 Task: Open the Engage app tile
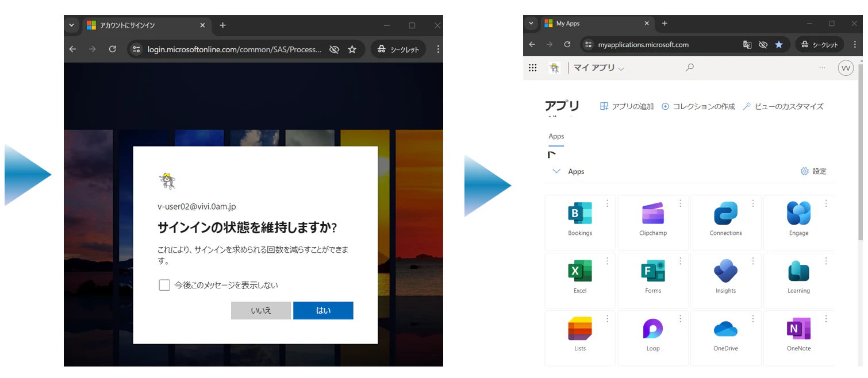[799, 222]
